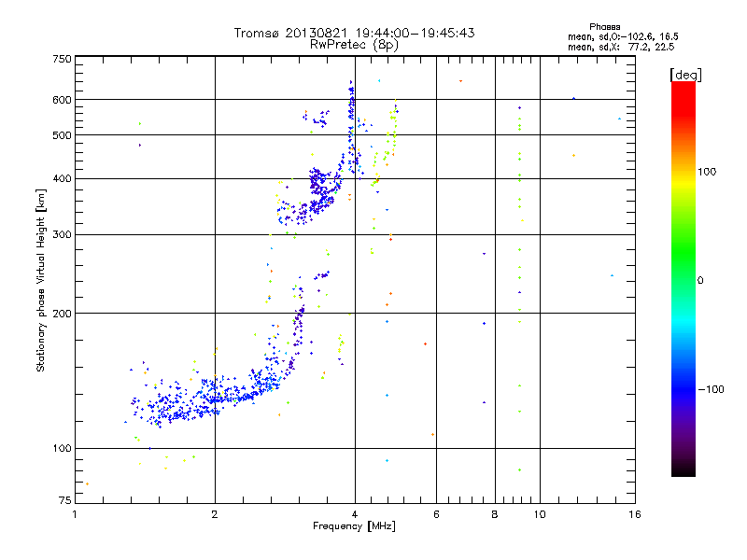Click the y-axis tick label '300'
747x560 pixels.
pos(62,235)
